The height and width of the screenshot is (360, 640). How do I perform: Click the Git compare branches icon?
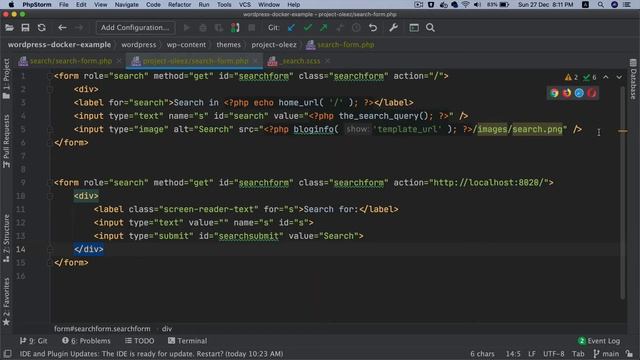click(x=340, y=28)
